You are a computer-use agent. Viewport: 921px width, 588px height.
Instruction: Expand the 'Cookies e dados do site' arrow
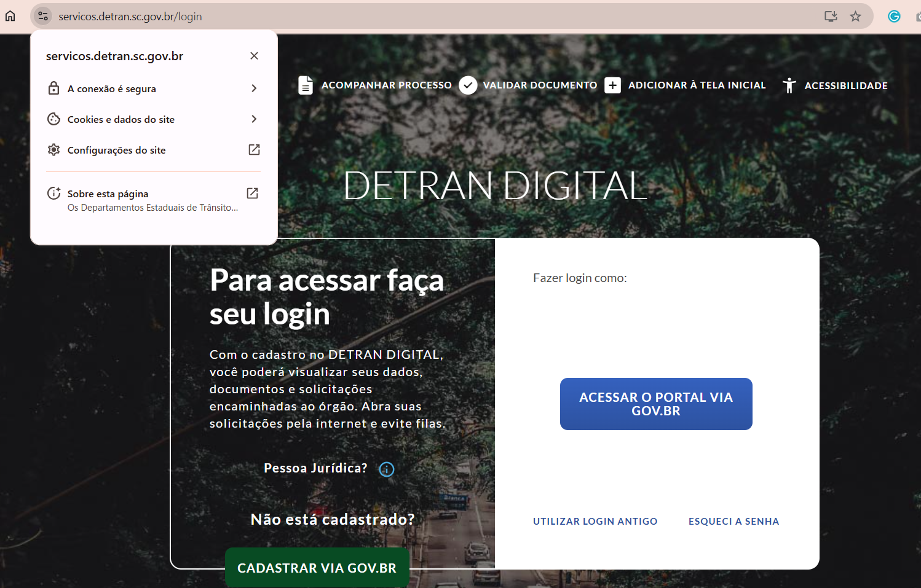(254, 119)
